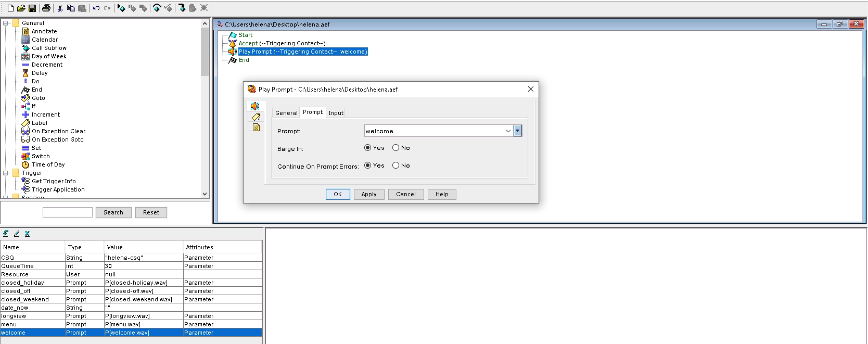Collapse the Trigger folder in palette
Viewport: 868px width, 344px height.
[6, 173]
